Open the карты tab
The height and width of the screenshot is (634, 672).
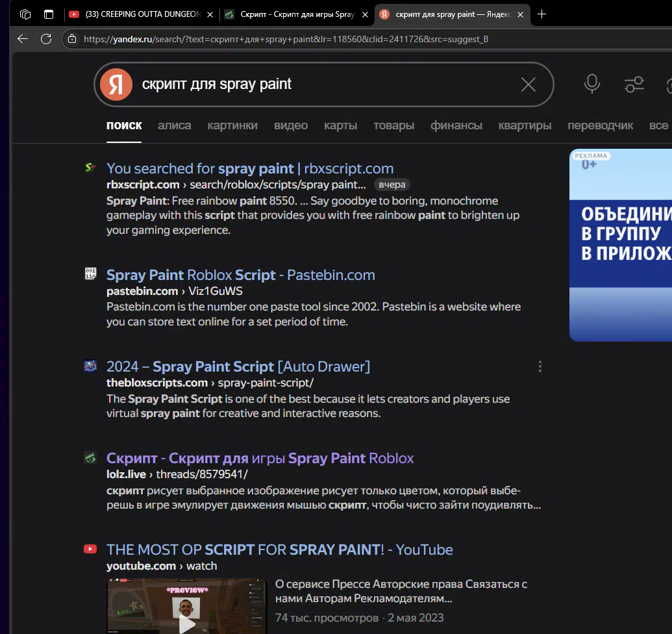340,125
